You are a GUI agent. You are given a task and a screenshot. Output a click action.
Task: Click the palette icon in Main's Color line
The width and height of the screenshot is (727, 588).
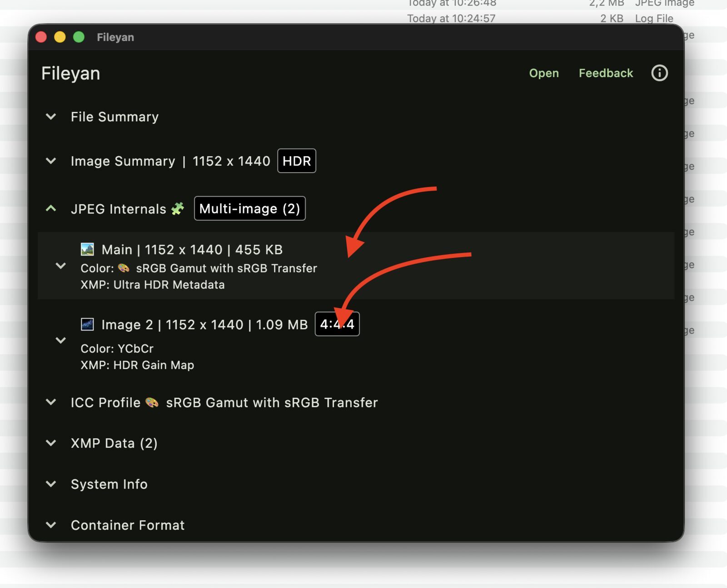click(x=124, y=268)
